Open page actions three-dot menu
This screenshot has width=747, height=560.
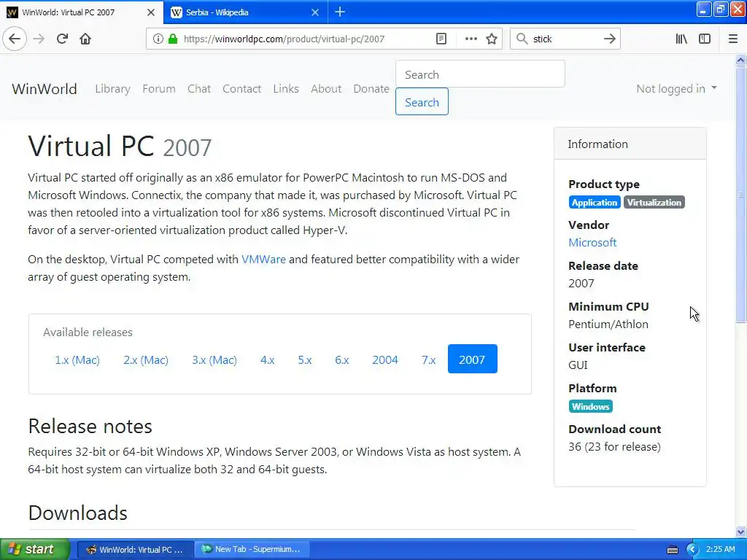click(471, 39)
